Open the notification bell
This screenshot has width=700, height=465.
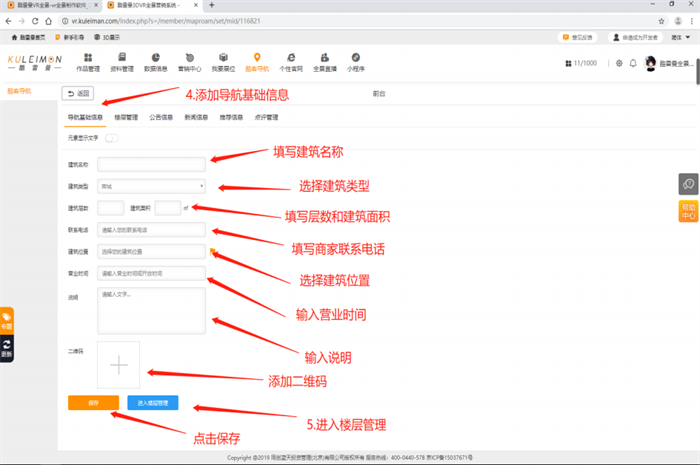tap(633, 63)
